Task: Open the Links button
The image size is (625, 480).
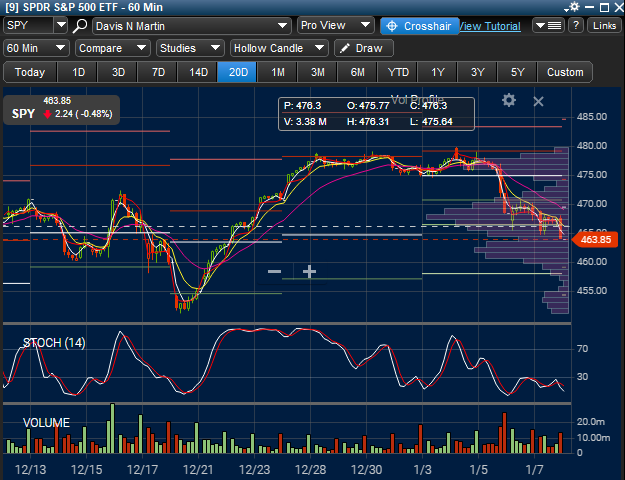Action: (604, 26)
